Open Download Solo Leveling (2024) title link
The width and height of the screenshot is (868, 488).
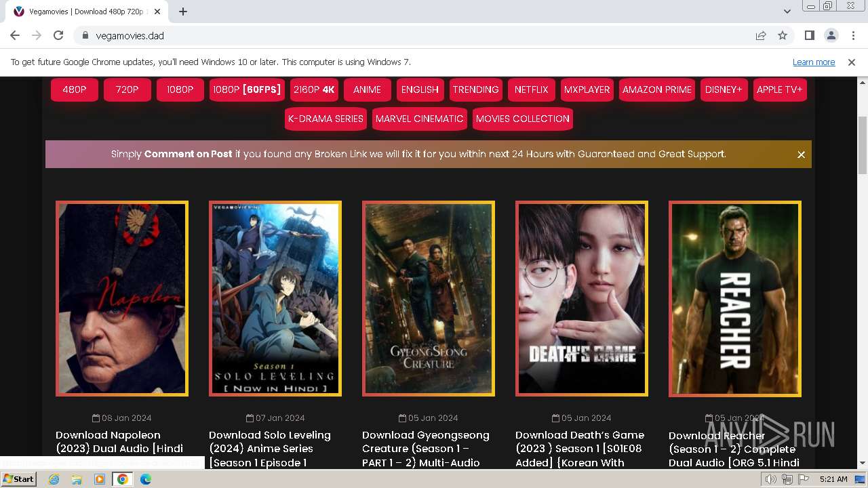click(x=270, y=448)
